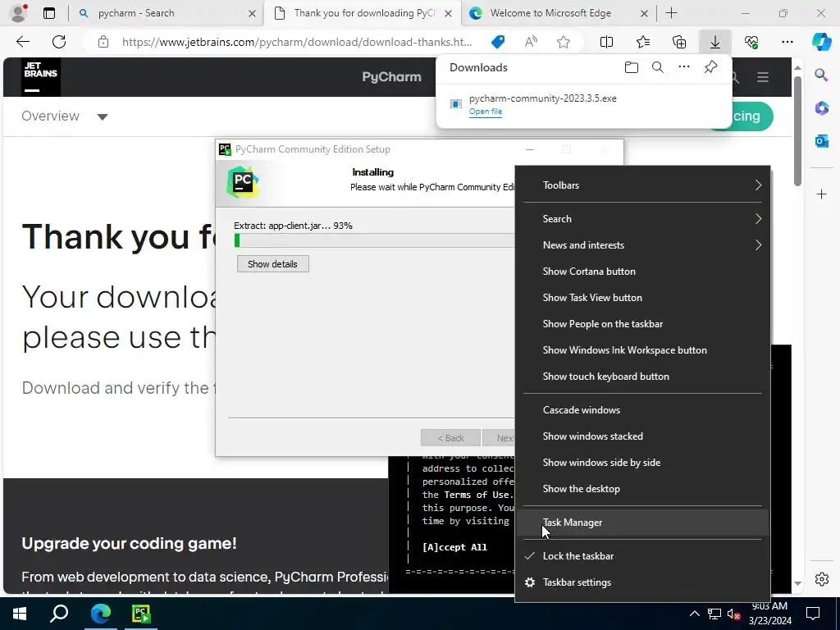
Task: Open Edge Settings and more menu
Action: (x=787, y=42)
